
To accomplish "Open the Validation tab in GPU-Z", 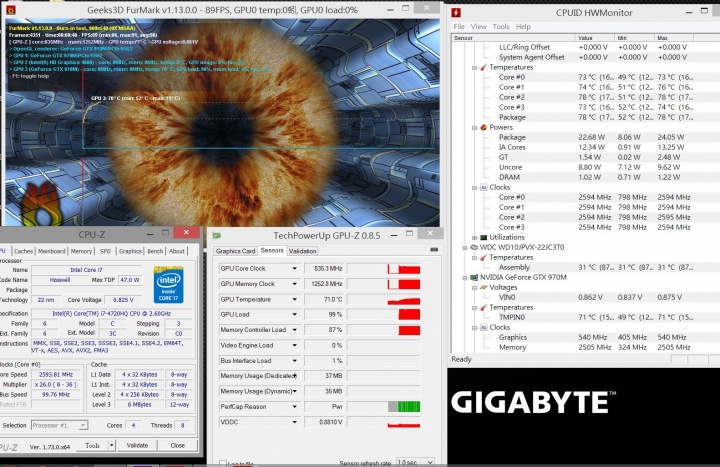I will [x=302, y=251].
